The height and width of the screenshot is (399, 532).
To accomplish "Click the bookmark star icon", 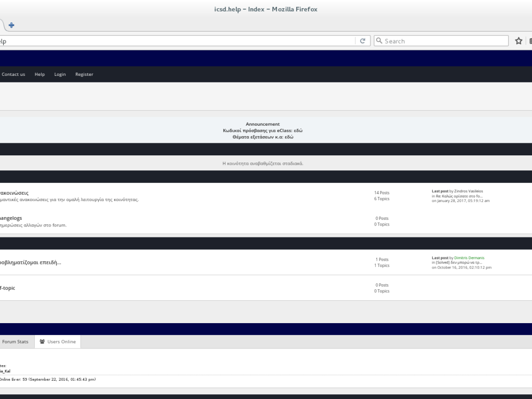I will pyautogui.click(x=518, y=41).
